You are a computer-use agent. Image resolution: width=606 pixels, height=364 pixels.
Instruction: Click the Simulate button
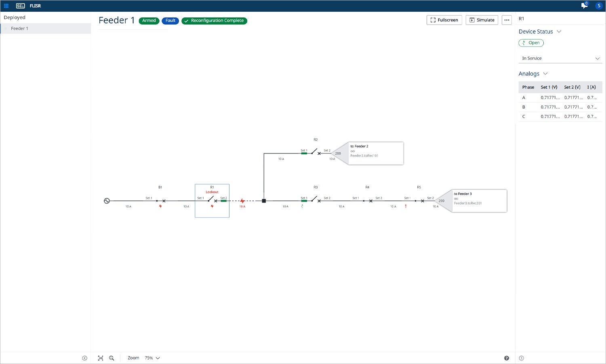(482, 20)
